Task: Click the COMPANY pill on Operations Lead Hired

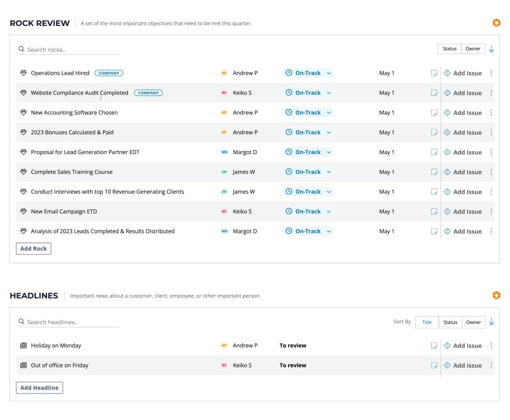Action: pyautogui.click(x=109, y=73)
